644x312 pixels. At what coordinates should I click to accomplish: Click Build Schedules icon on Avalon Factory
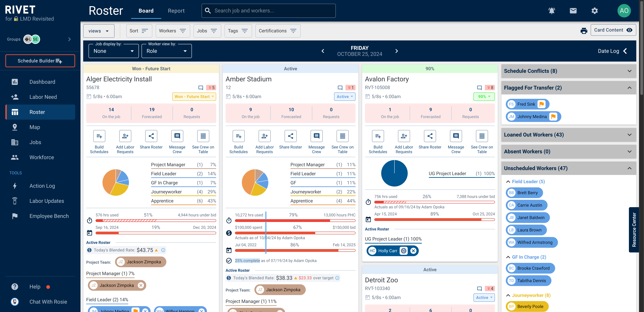pyautogui.click(x=378, y=136)
